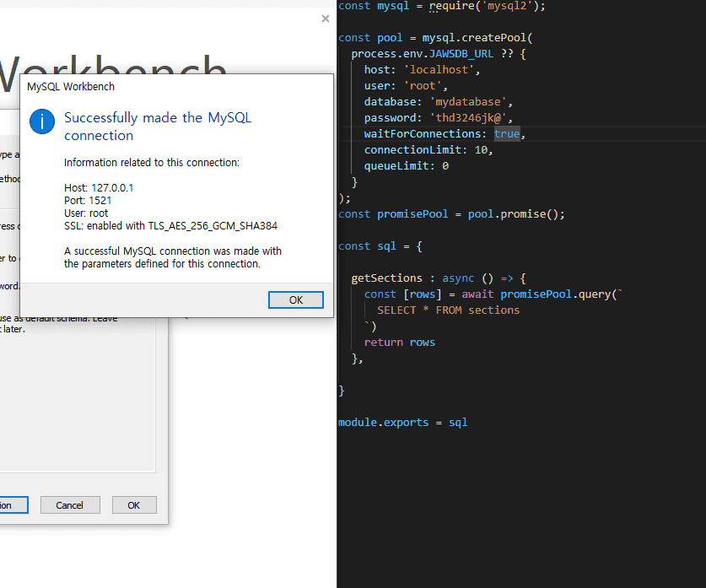Click the user 'root' value in code
The height and width of the screenshot is (588, 706).
point(423,86)
